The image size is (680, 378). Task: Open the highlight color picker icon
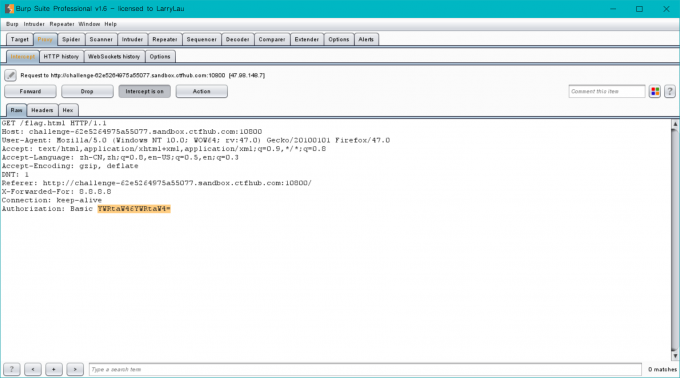coord(655,91)
